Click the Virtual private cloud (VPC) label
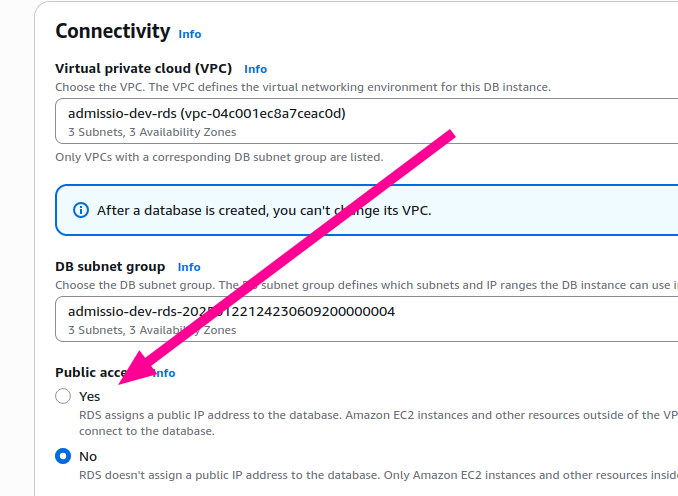678x496 pixels. [x=143, y=69]
